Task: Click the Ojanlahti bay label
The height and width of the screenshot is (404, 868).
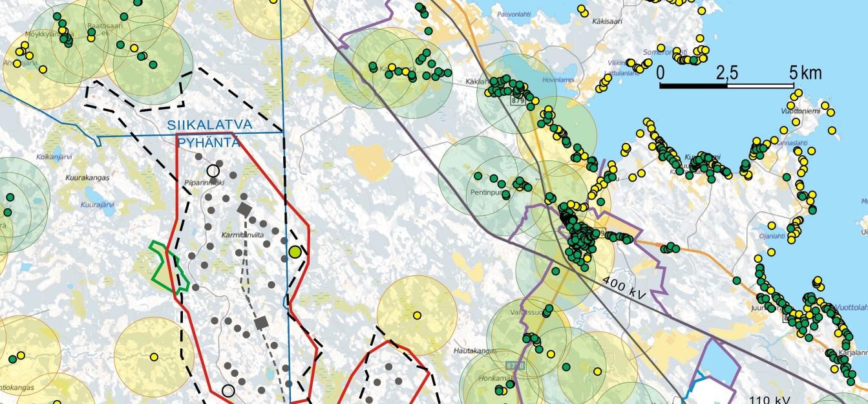Action: tap(772, 236)
